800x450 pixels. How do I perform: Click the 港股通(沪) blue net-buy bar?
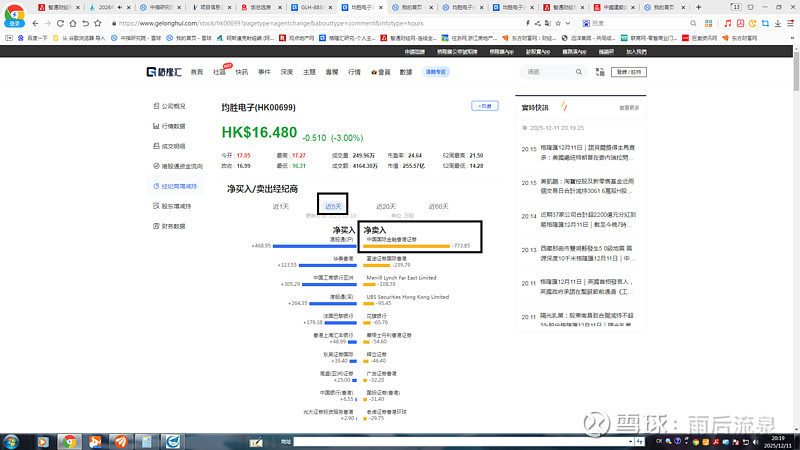(314, 246)
